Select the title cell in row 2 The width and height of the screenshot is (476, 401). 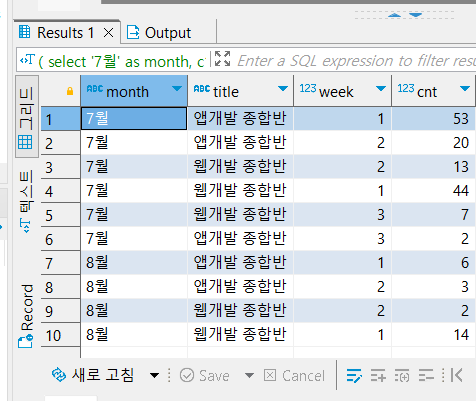point(240,142)
